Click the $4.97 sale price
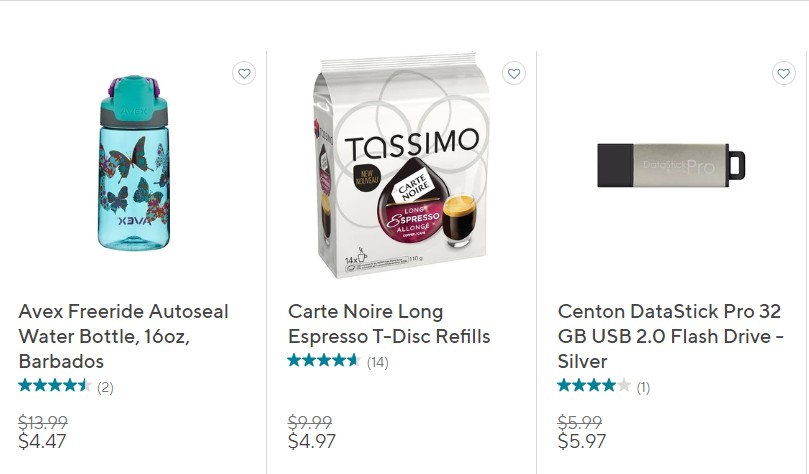This screenshot has height=474, width=809. tap(312, 441)
